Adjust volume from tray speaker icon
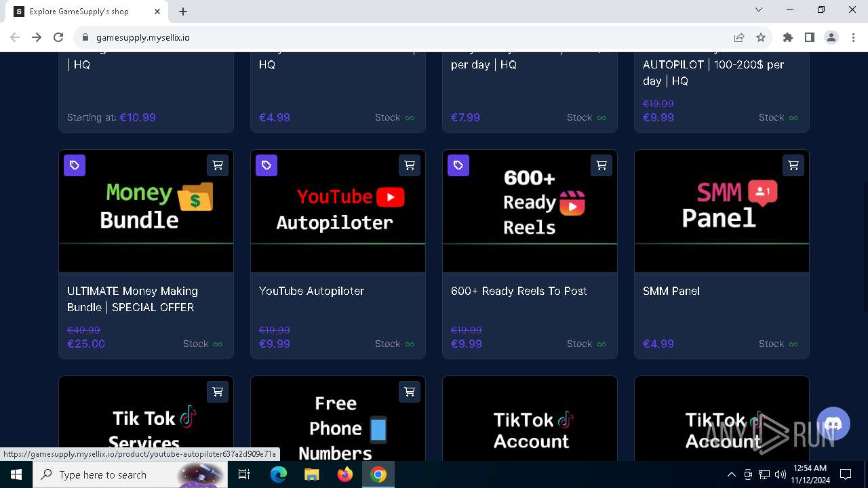The height and width of the screenshot is (488, 868). [781, 474]
